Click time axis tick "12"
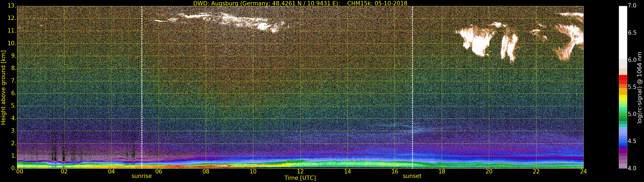The image size is (644, 182). (300, 172)
